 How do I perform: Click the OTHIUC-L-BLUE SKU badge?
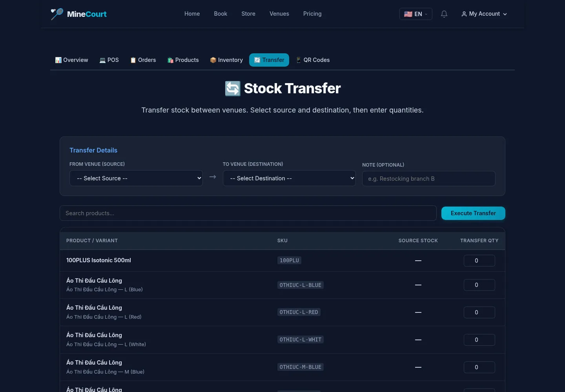coord(301,285)
